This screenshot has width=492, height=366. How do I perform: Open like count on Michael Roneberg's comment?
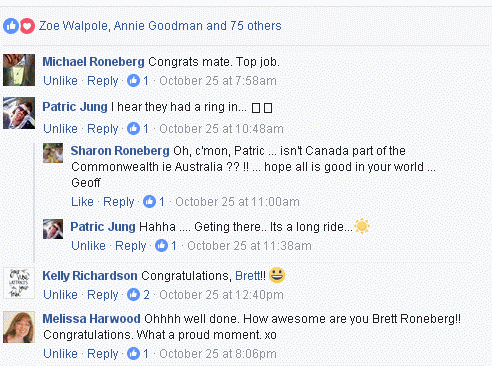[x=138, y=81]
